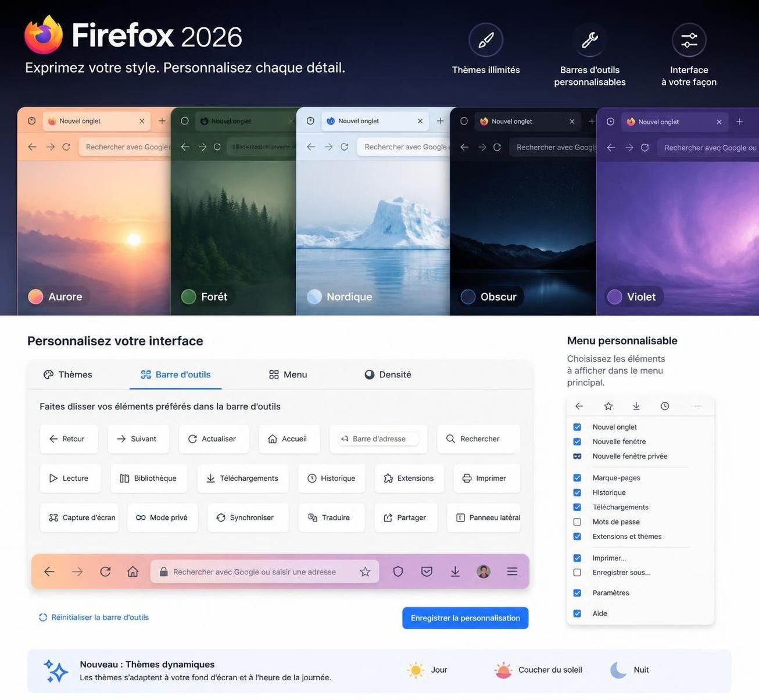Toggle the Marque-pages checkbox

577,478
